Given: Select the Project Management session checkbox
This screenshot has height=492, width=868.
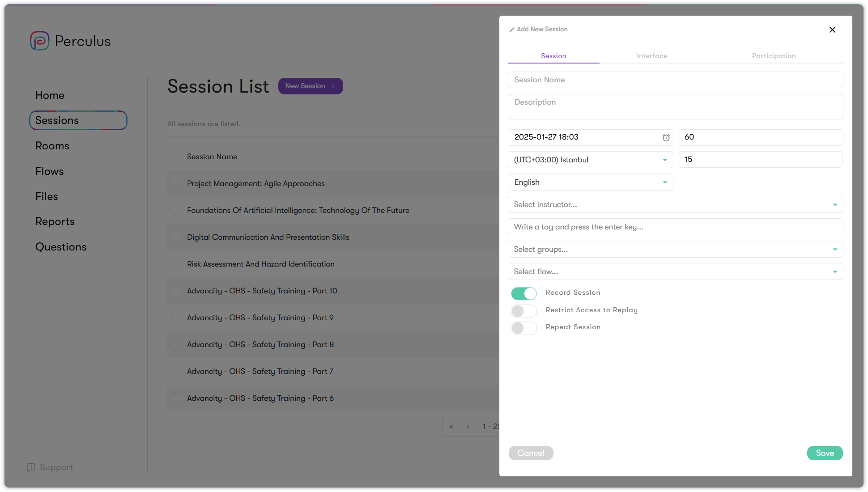Looking at the screenshot, I should pyautogui.click(x=176, y=183).
